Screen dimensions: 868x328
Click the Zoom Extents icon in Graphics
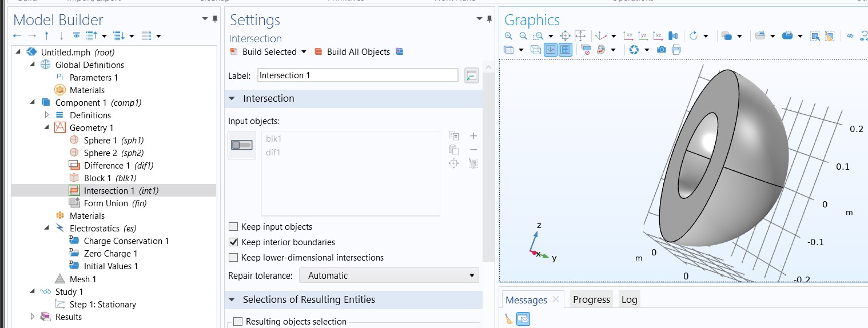pyautogui.click(x=565, y=35)
